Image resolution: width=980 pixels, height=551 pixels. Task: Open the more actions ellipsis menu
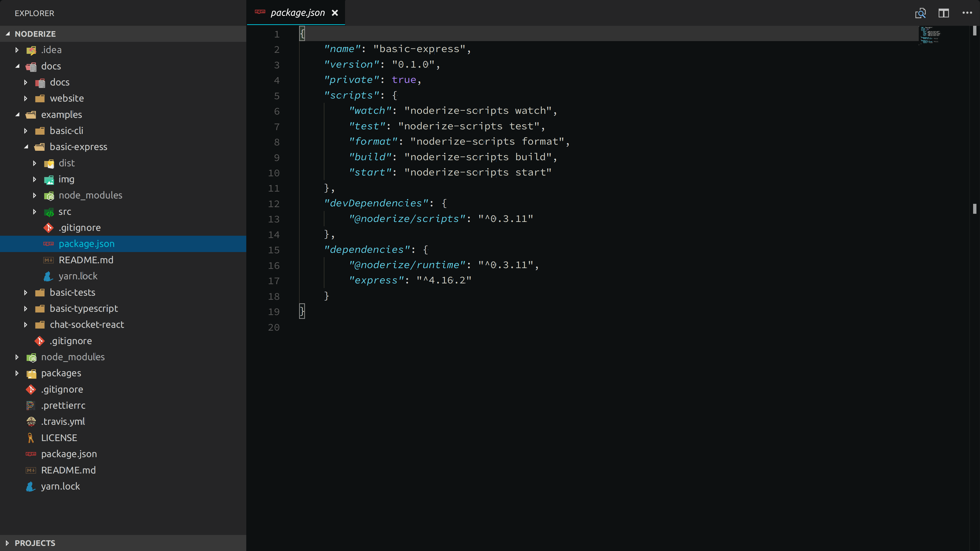tap(967, 13)
